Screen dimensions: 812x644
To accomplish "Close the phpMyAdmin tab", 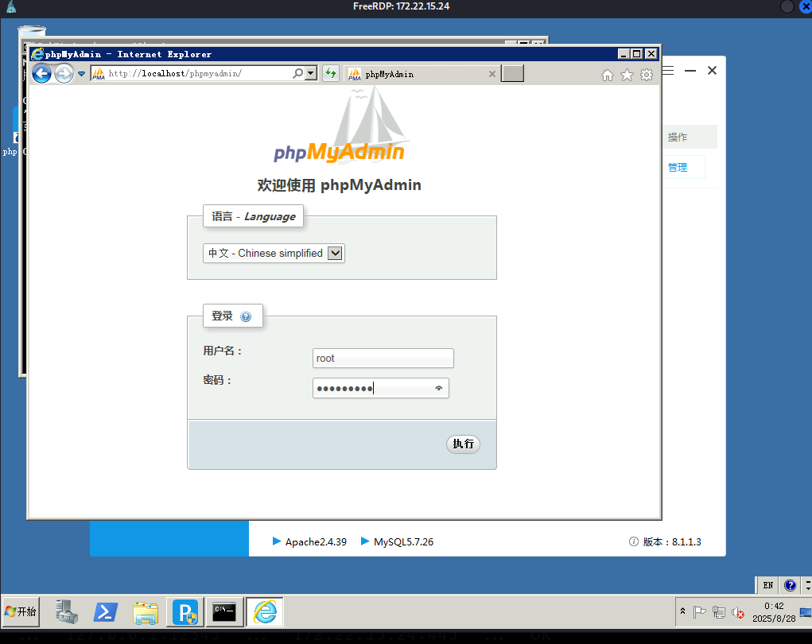I will (x=492, y=74).
